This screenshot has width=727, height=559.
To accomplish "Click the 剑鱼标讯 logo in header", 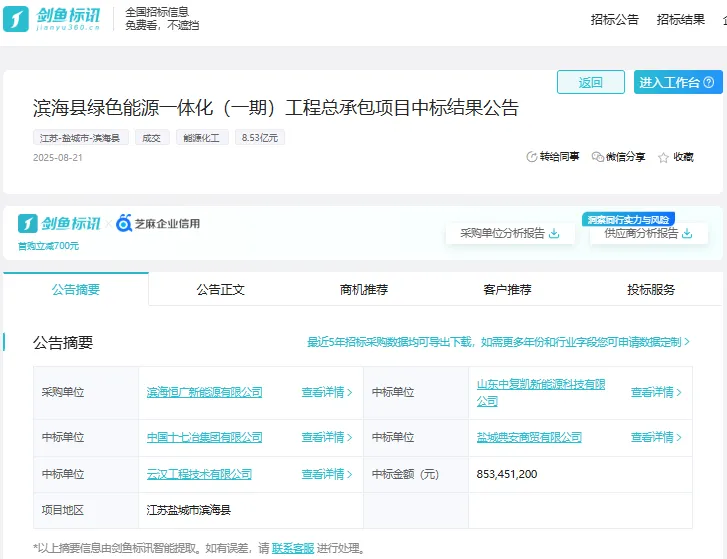I will pyautogui.click(x=52, y=19).
